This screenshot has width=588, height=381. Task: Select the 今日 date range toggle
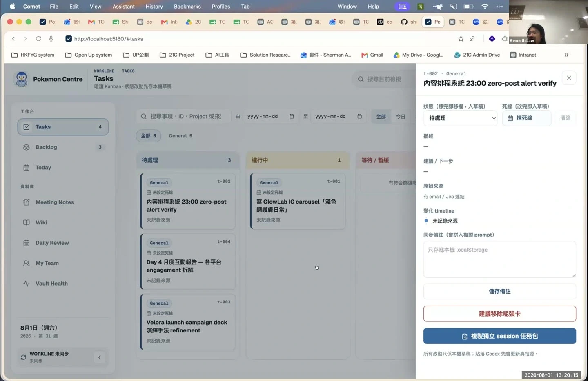[401, 117]
